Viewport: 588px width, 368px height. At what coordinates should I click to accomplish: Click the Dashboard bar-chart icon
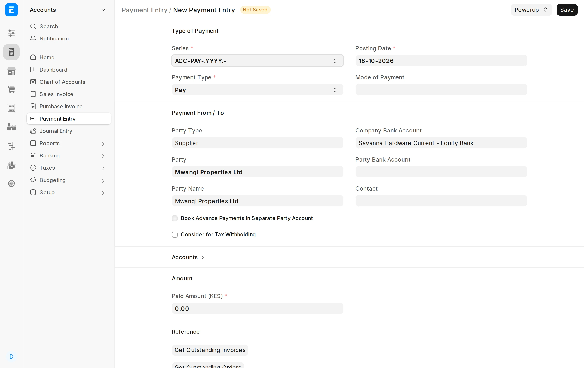[x=33, y=70]
